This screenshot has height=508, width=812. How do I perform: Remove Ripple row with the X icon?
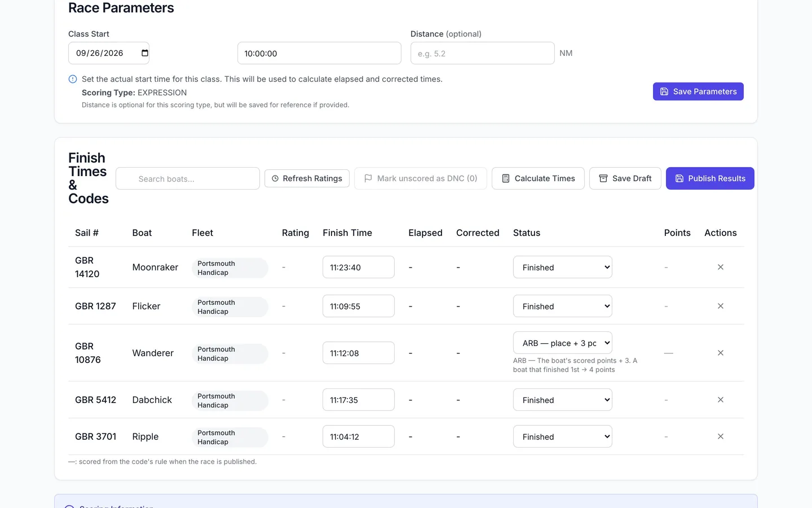[721, 436]
